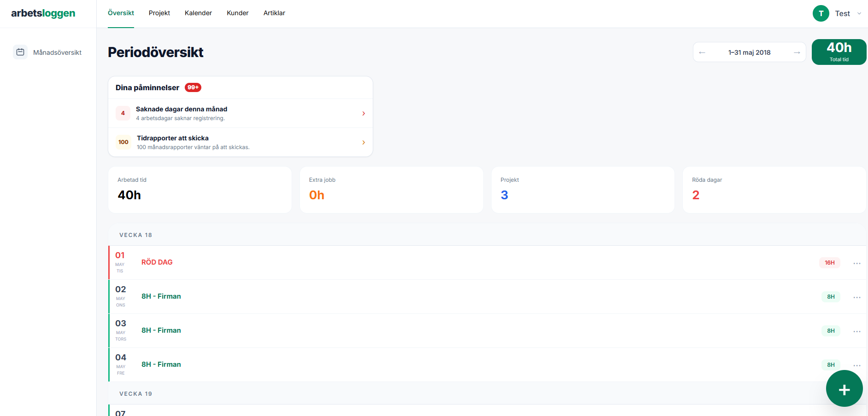Open the more options menu for 03 May
Viewport: 868px width, 416px height.
point(857,331)
